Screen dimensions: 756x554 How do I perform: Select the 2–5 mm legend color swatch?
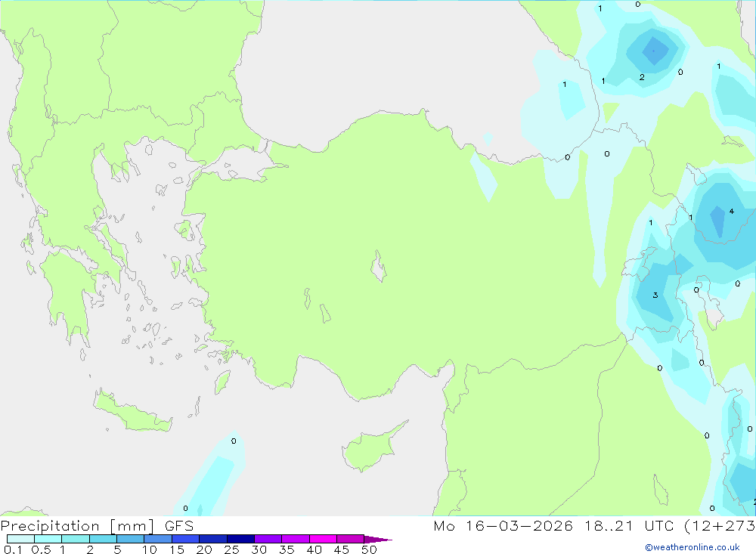click(103, 539)
